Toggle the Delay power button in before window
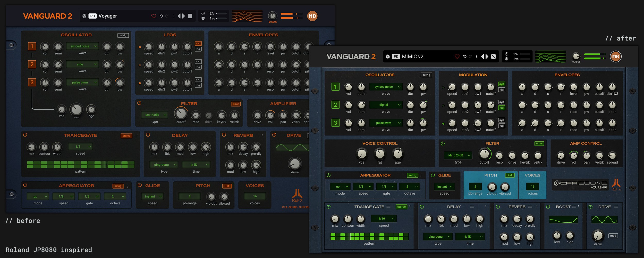644x258 pixels. tap(148, 135)
